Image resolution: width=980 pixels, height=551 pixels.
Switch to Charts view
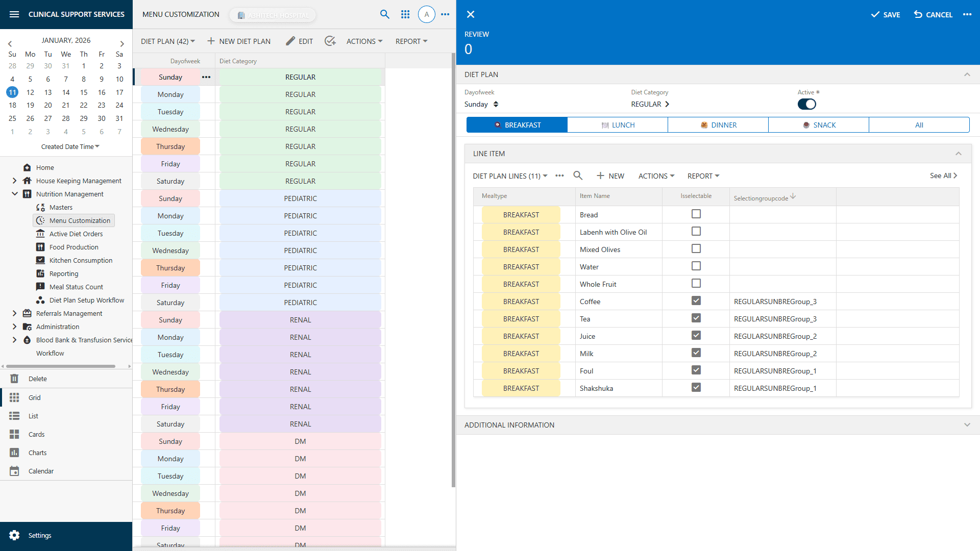pyautogui.click(x=15, y=452)
